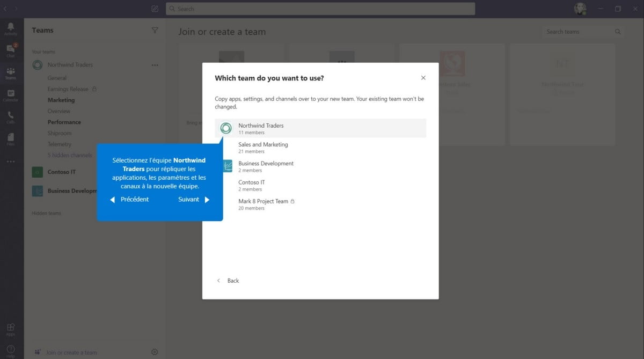This screenshot has width=644, height=359.
Task: Click the filter funnel icon in Teams panel
Action: click(155, 31)
